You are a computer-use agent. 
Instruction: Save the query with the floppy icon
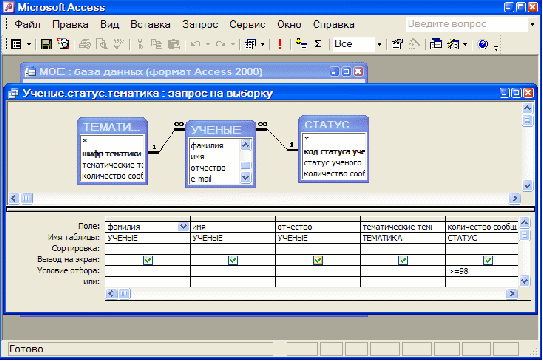[46, 44]
